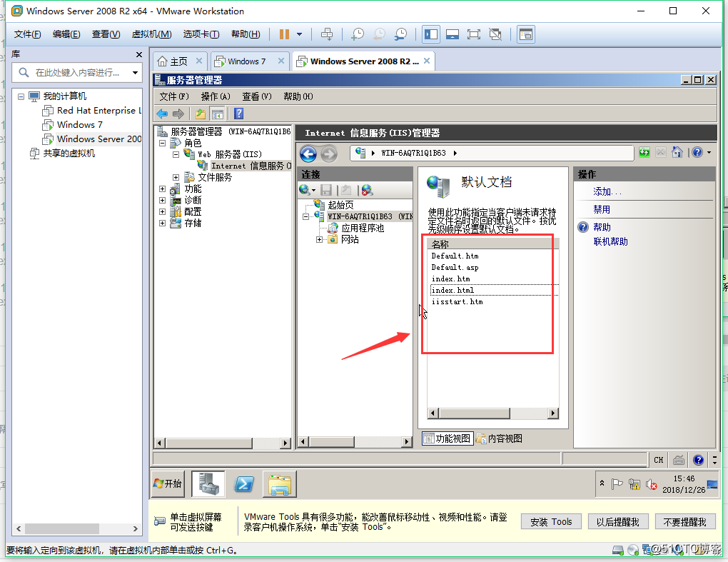Screen dimensions: 728x562
Task: Open Server Manager 查看(V) menu
Action: [257, 96]
